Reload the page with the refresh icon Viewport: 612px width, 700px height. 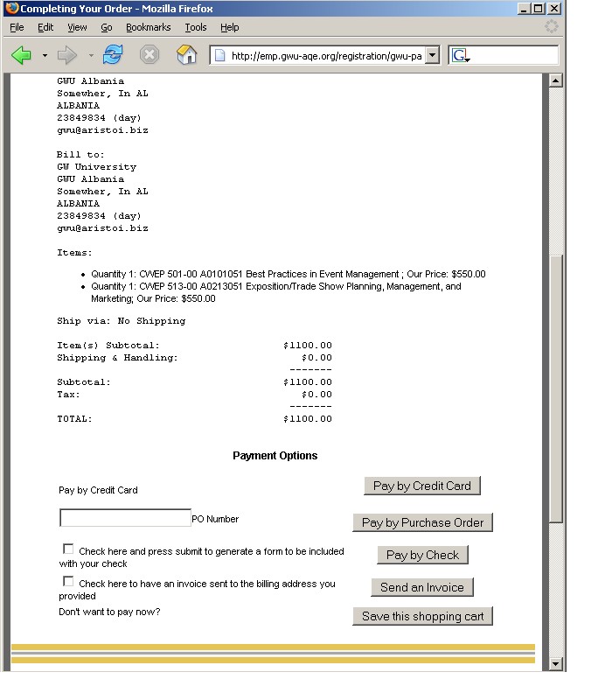[113, 55]
